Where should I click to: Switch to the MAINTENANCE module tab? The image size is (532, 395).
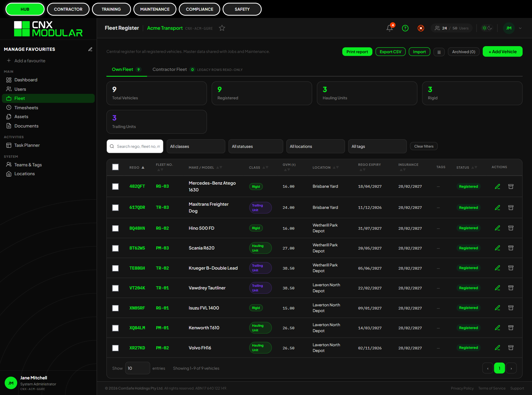point(155,9)
